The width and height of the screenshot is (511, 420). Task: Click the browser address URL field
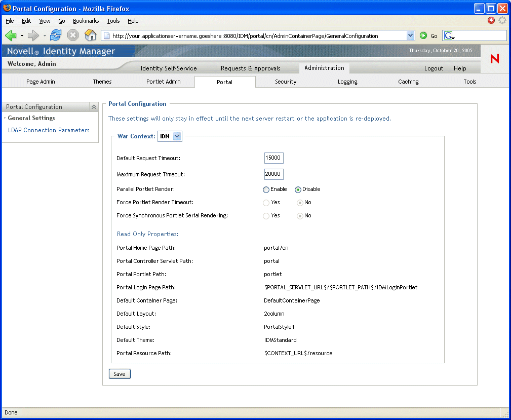point(258,36)
